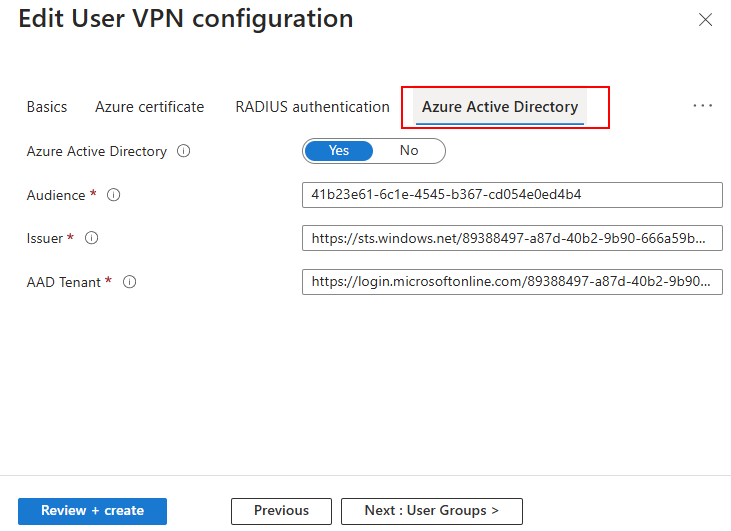This screenshot has height=531, width=731.
Task: Go to the RADIUS authentication tab
Action: tap(312, 107)
